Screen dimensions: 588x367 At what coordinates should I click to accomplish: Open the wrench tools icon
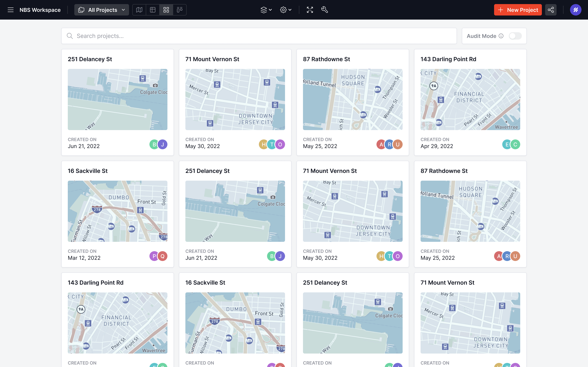(x=324, y=10)
